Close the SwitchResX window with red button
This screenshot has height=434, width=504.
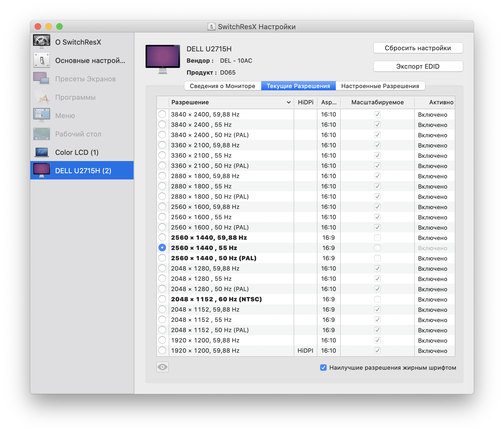click(38, 26)
